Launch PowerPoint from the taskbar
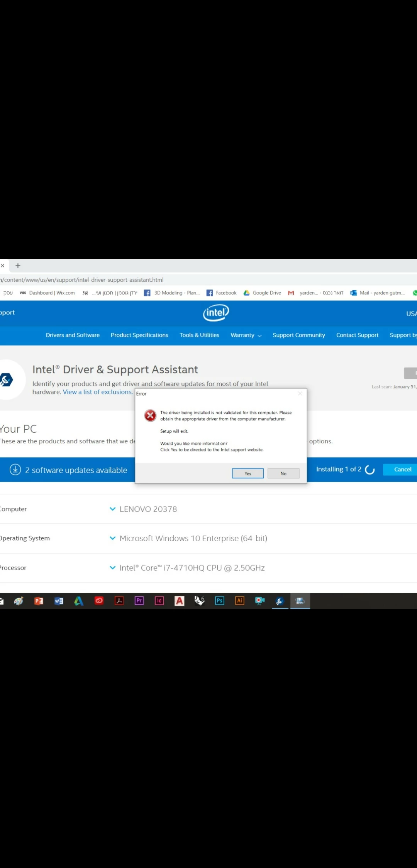The image size is (417, 868). [x=39, y=601]
